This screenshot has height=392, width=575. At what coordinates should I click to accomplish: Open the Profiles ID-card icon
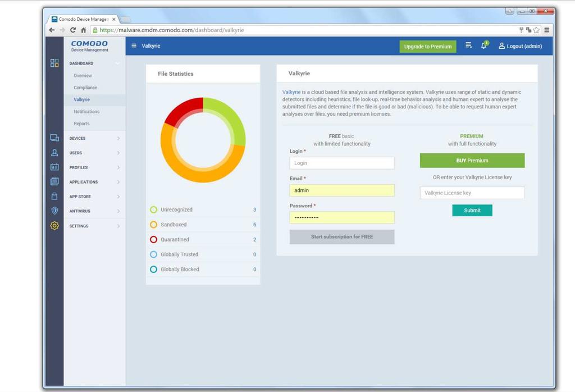(x=54, y=167)
